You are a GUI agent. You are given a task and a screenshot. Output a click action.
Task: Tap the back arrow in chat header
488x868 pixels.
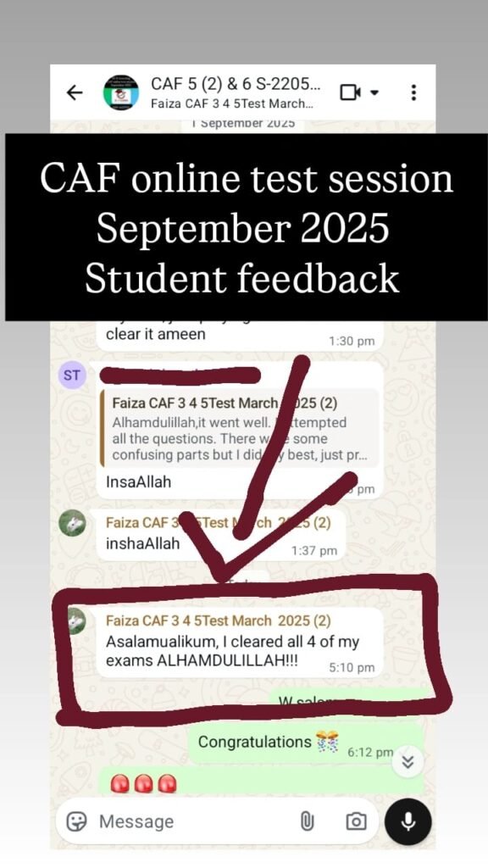pyautogui.click(x=75, y=92)
